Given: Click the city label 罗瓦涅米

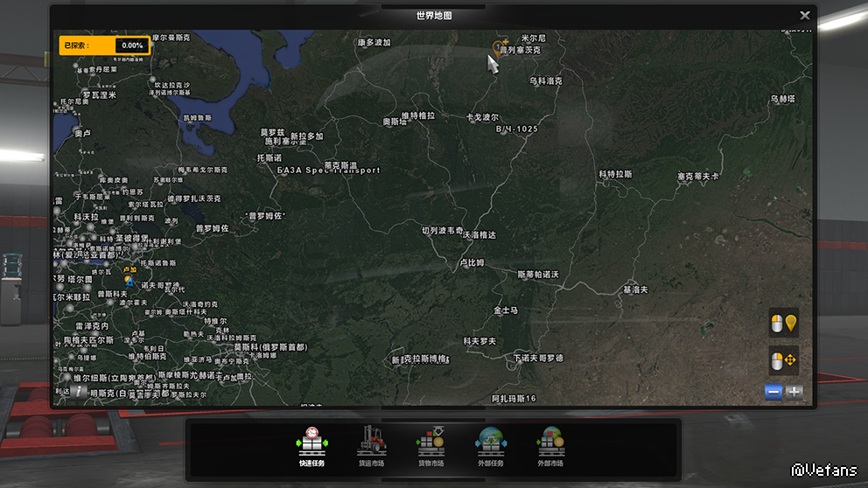Looking at the screenshot, I should tap(100, 95).
